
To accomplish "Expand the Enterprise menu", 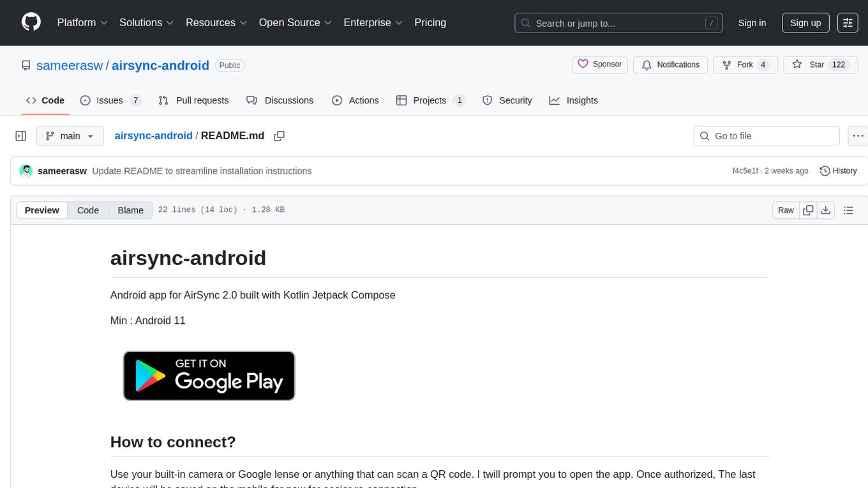I will tap(373, 22).
